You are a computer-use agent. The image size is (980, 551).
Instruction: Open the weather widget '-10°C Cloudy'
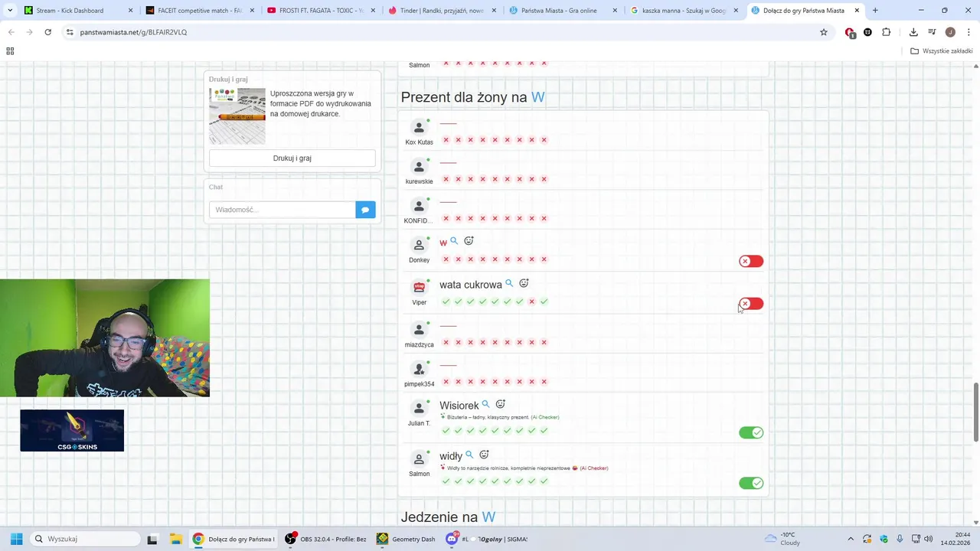point(781,539)
